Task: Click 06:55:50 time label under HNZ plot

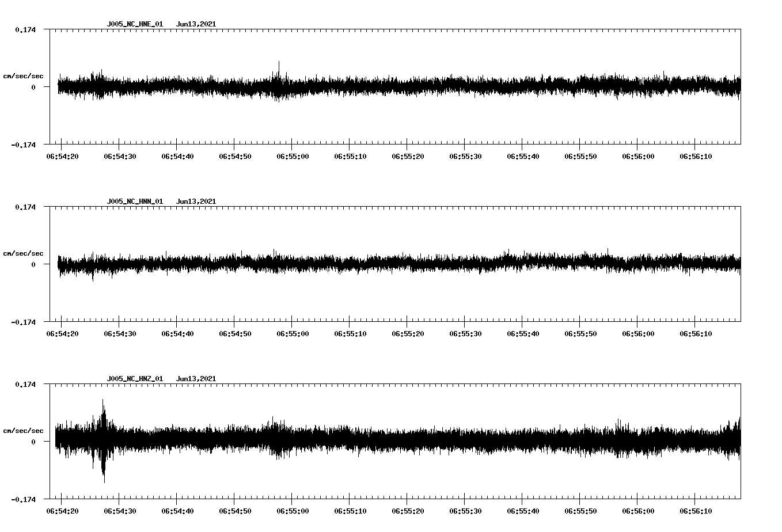Action: tap(580, 511)
